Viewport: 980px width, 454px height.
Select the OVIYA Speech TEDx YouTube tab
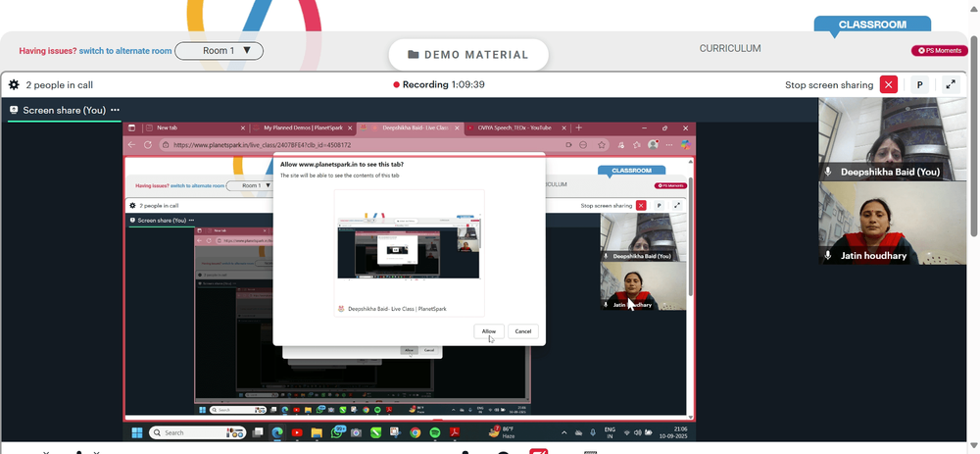pyautogui.click(x=517, y=127)
